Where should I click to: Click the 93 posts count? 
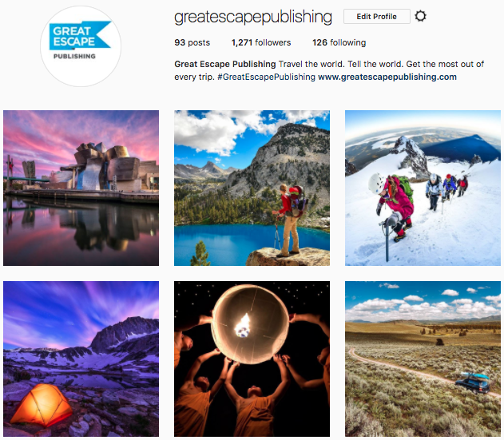point(192,42)
